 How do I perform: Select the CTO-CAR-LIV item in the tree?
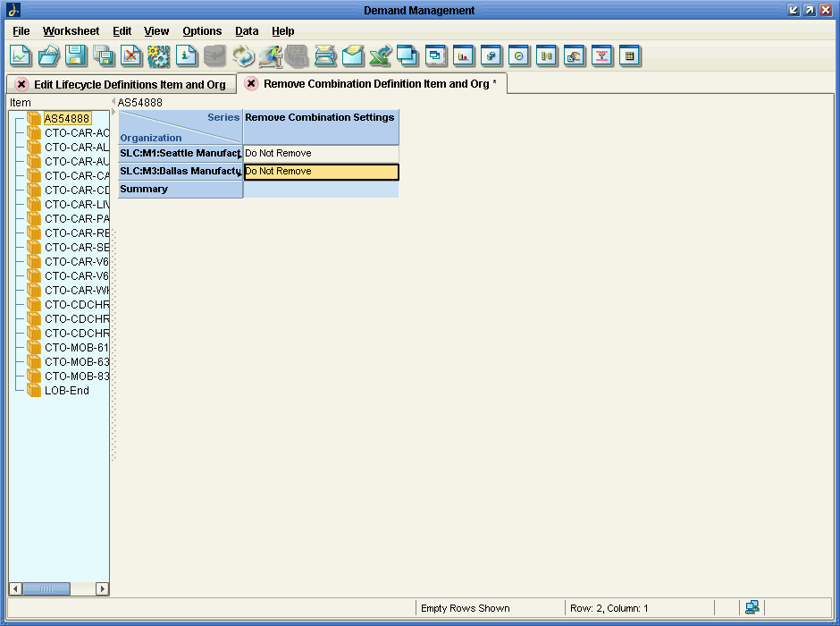77,204
